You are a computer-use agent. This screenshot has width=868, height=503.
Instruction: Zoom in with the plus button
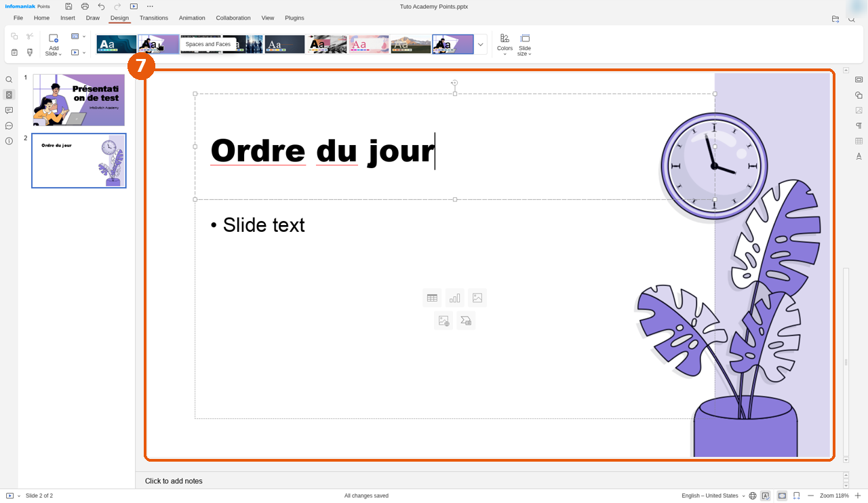858,496
